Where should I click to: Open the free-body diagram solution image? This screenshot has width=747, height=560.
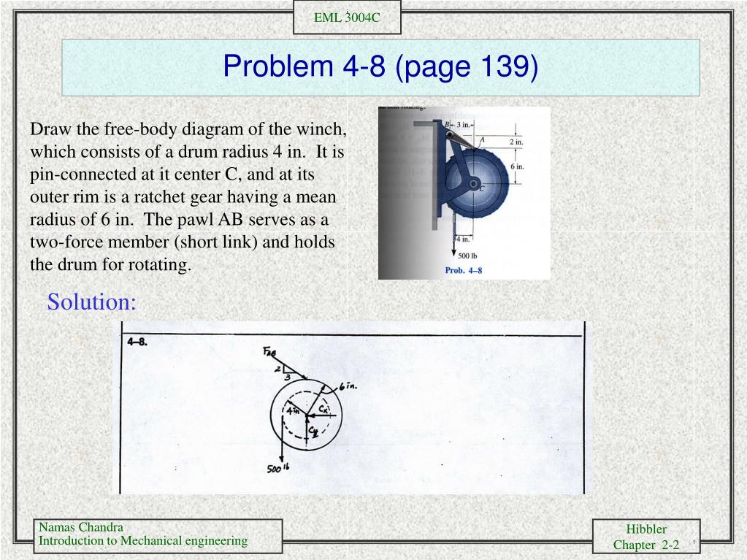point(352,407)
